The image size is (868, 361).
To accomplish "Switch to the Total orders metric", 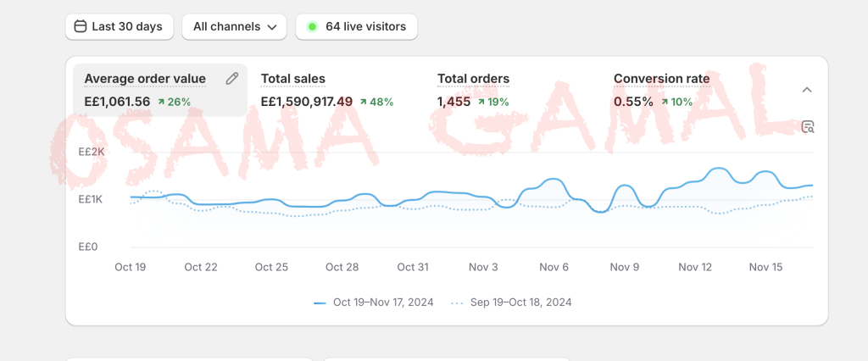I will (x=473, y=80).
